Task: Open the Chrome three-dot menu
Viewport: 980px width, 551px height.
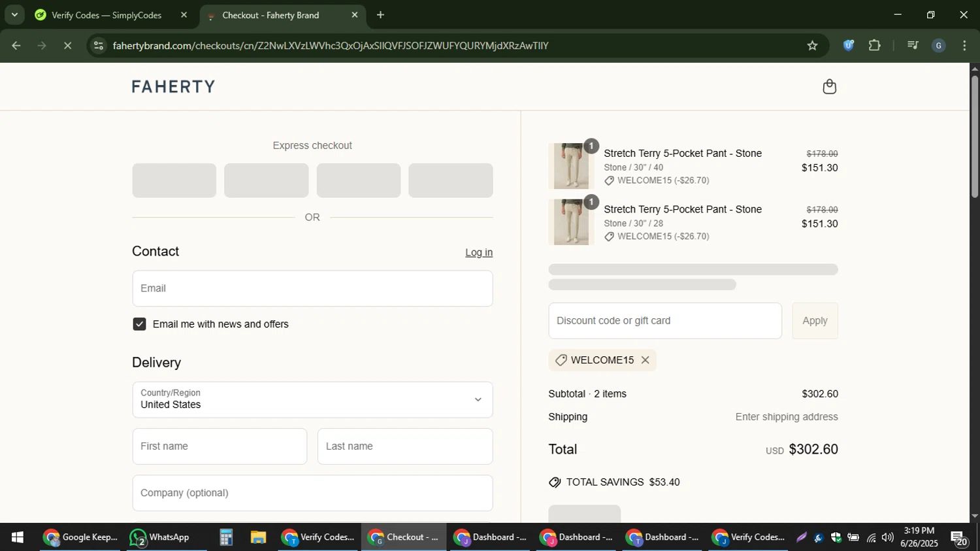Action: tap(964, 46)
